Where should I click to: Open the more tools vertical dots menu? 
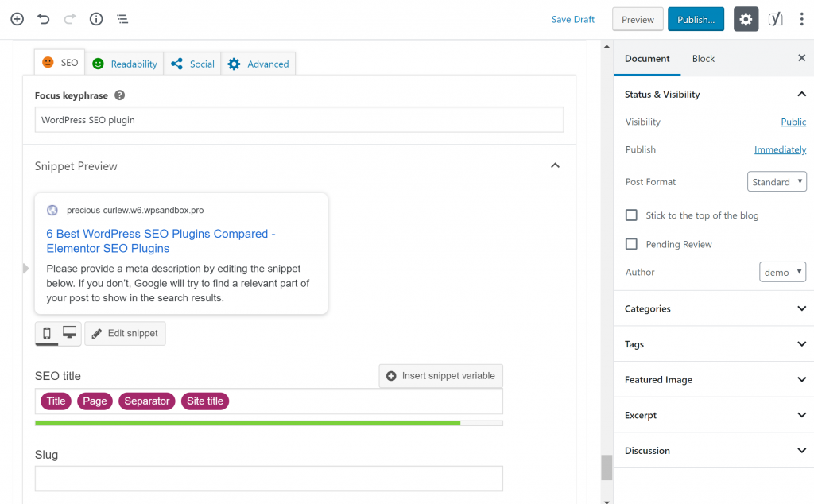coord(801,20)
